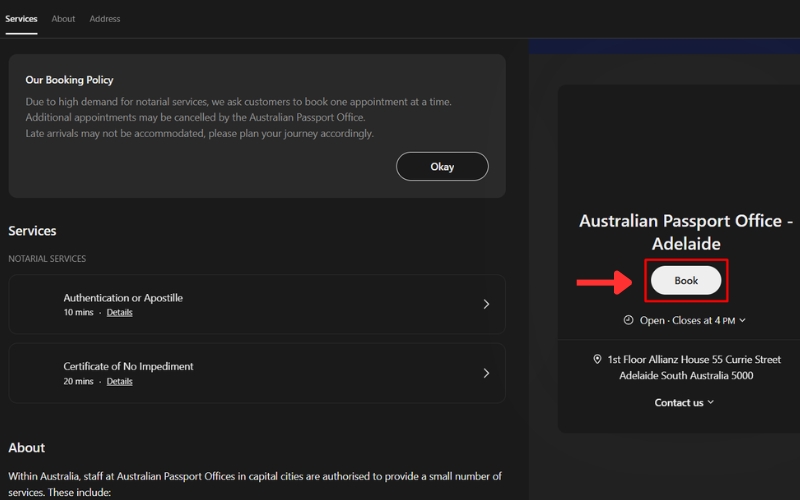Open the About tab
This screenshot has width=800, height=500.
click(x=63, y=19)
